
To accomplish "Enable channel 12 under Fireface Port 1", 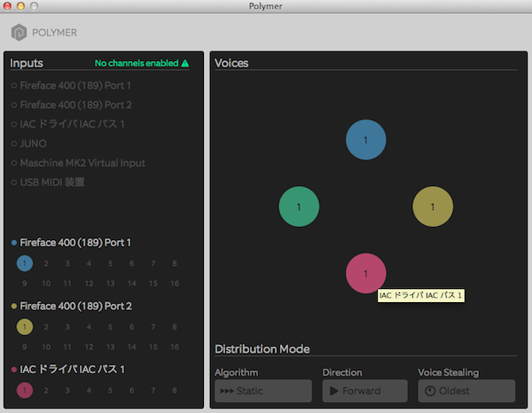I will [x=89, y=284].
